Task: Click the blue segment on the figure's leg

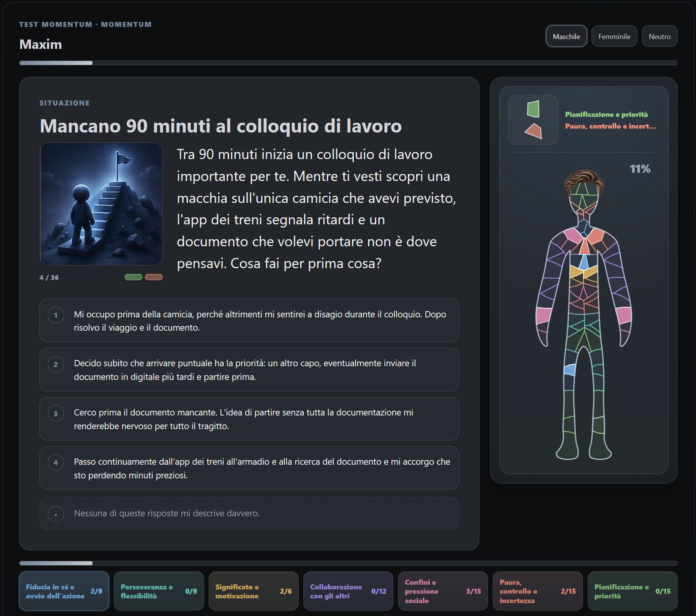Action: coord(570,370)
